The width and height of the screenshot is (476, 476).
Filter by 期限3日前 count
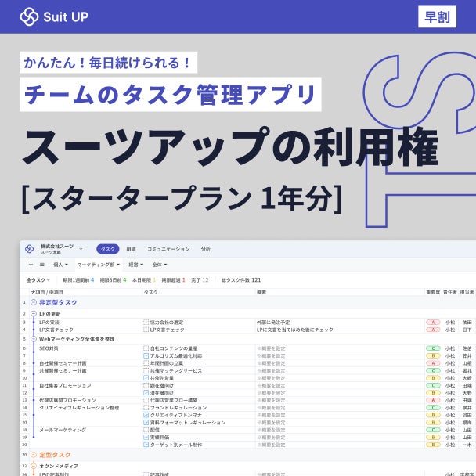(x=113, y=280)
